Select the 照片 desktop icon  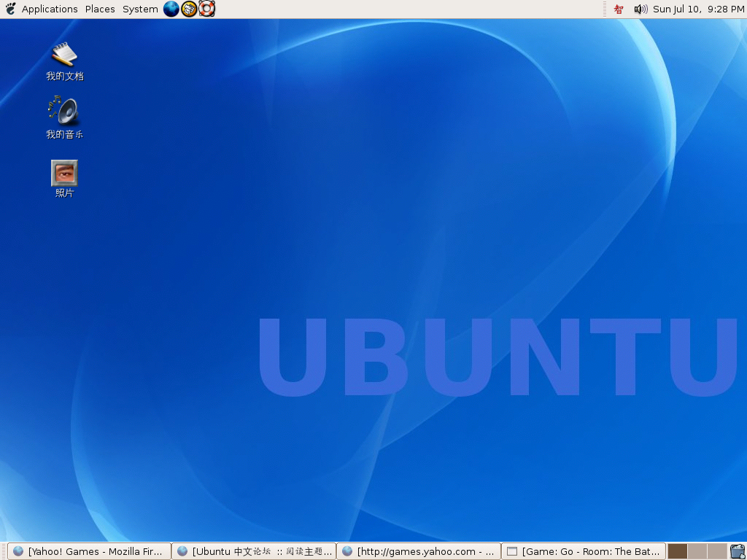pyautogui.click(x=64, y=179)
